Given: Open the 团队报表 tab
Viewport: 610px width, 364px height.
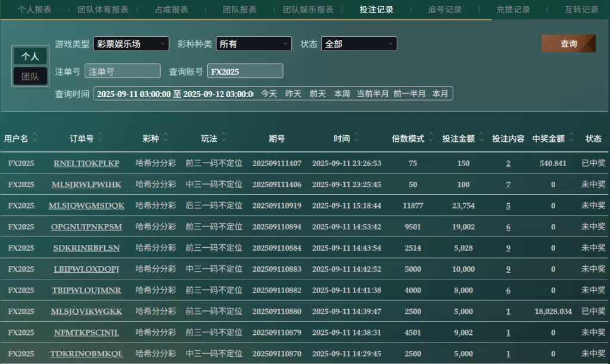Looking at the screenshot, I should coord(239,10).
